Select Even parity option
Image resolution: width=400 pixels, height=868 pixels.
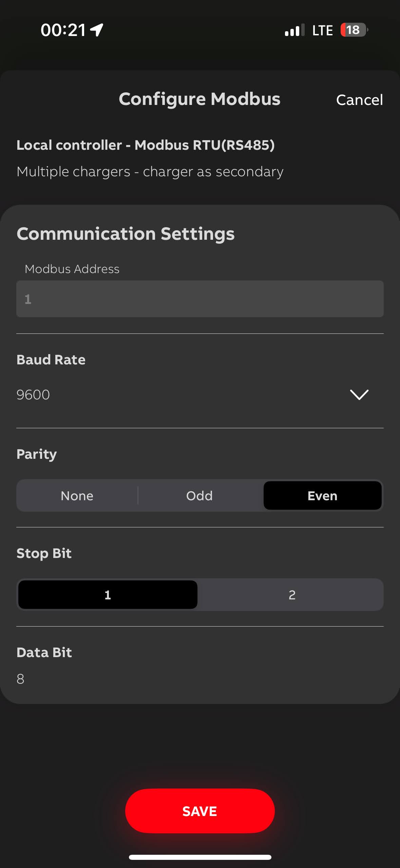[322, 495]
